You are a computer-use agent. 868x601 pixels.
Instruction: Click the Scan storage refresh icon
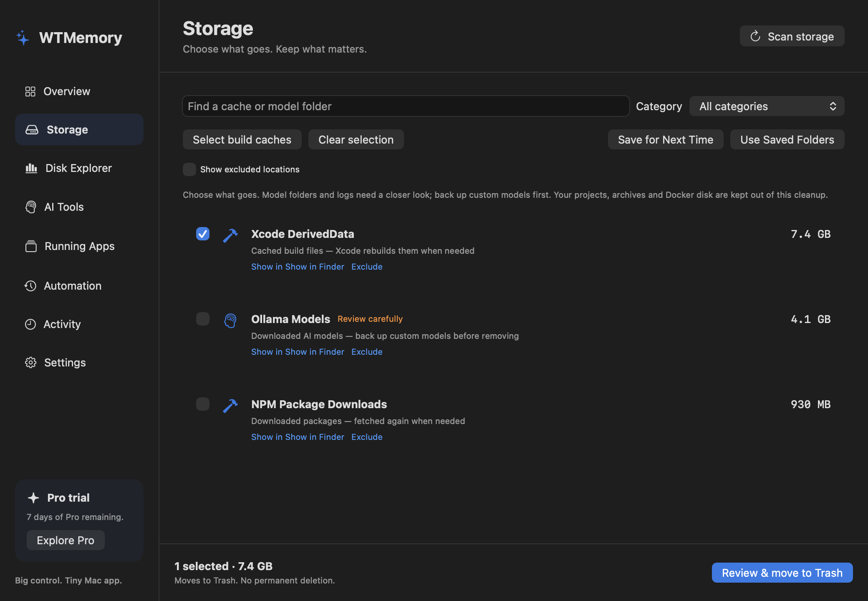click(x=755, y=36)
